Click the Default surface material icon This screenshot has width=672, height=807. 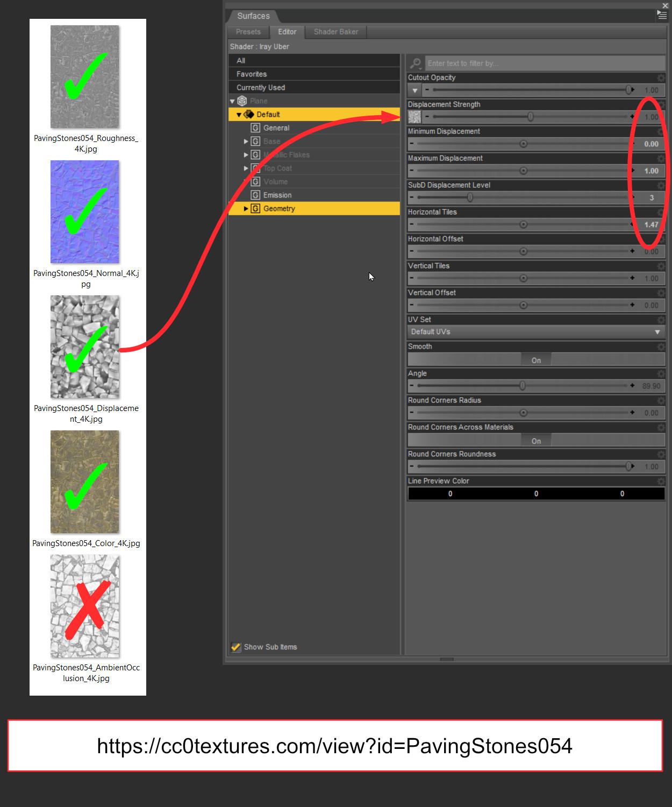pos(248,115)
